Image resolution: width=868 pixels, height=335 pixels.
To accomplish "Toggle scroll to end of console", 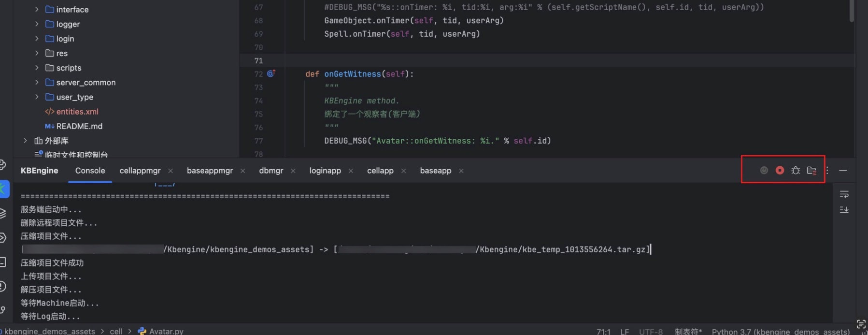I will click(x=844, y=209).
